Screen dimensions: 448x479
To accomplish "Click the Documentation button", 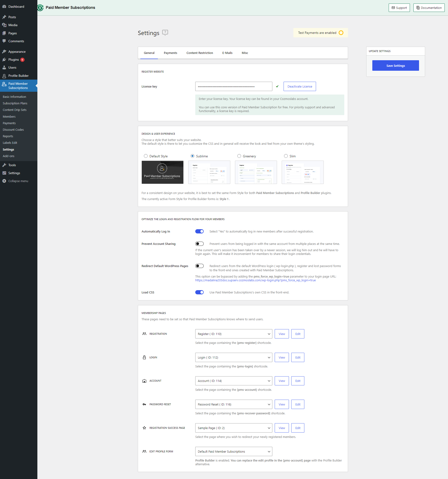I will point(429,8).
